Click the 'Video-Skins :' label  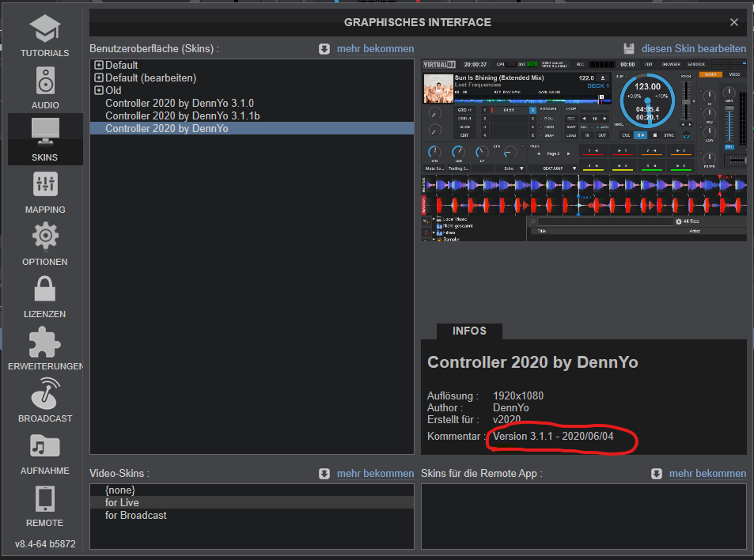pyautogui.click(x=119, y=474)
